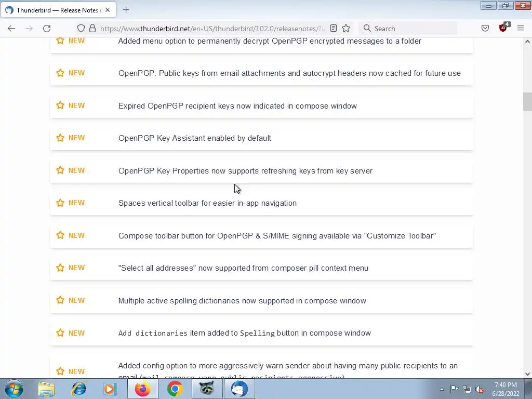Viewport: 532px width, 399px height.
Task: Click the star icon beside Key Assistant entry
Action: (60, 138)
